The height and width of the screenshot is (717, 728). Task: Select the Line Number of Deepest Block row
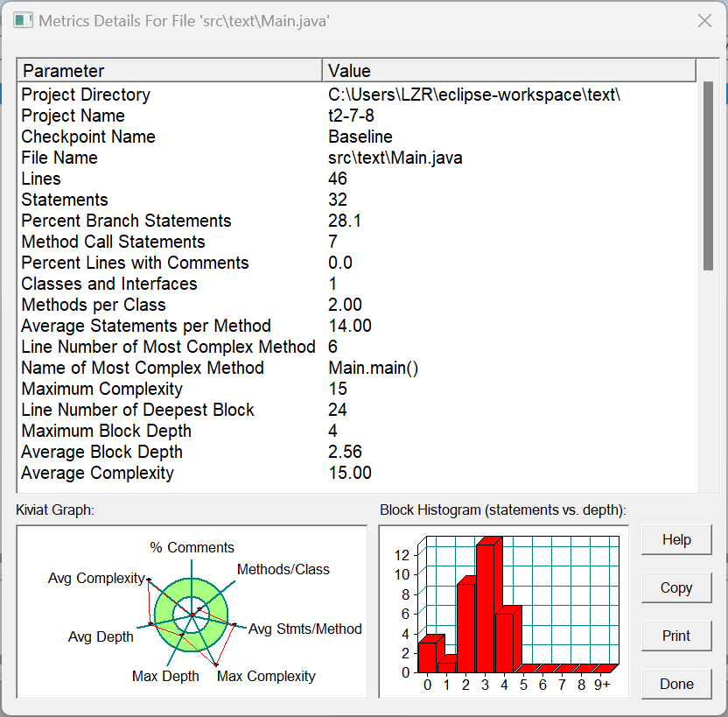click(358, 410)
